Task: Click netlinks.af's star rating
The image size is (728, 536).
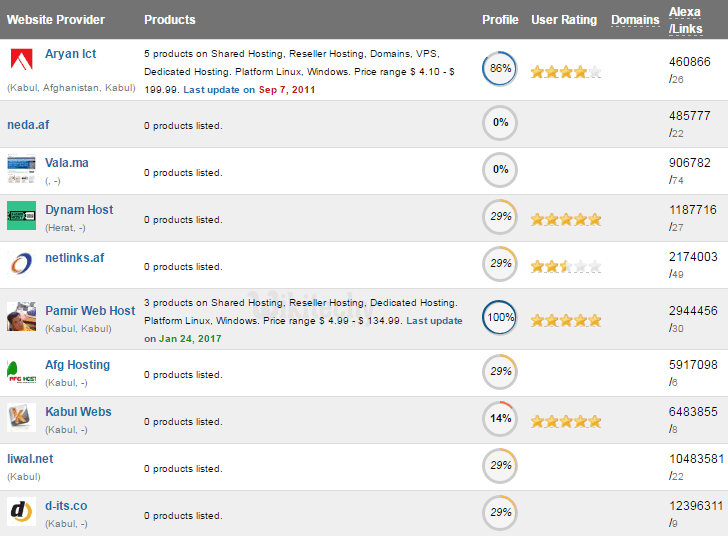Action: tap(566, 267)
